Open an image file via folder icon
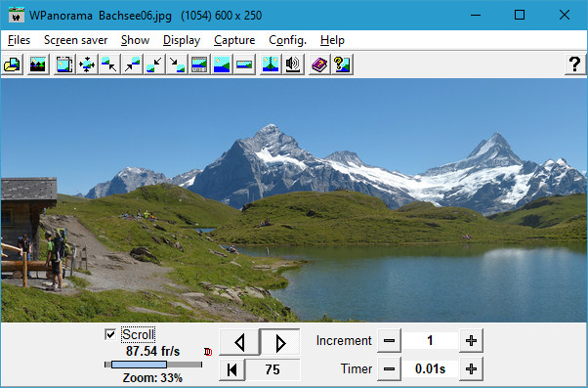Screen dimensions: 588x388 [13, 65]
